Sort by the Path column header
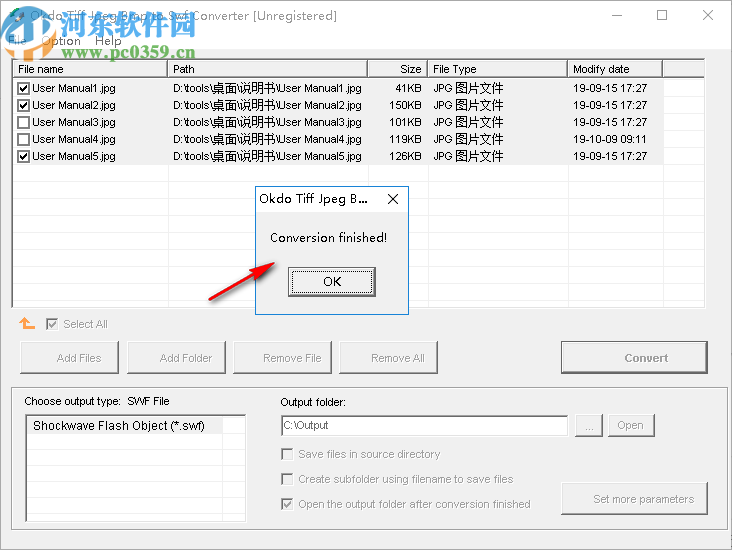The image size is (732, 550). pos(268,69)
